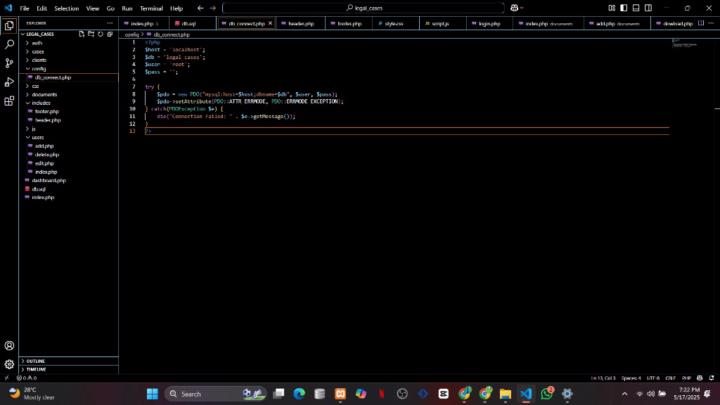Click the Split Editor icon
The width and height of the screenshot is (720, 405).
click(x=699, y=23)
